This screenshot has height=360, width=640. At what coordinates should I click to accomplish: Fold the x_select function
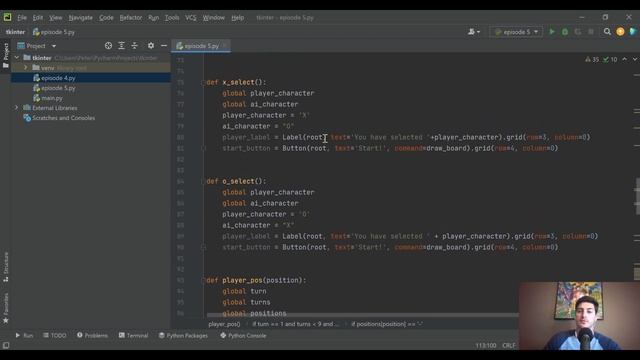[203, 82]
